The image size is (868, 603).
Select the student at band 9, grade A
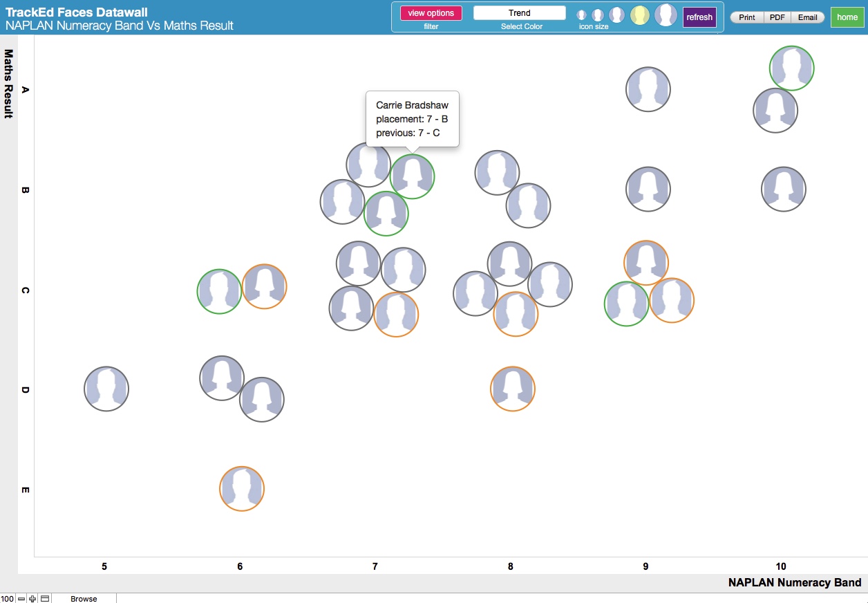pyautogui.click(x=648, y=89)
